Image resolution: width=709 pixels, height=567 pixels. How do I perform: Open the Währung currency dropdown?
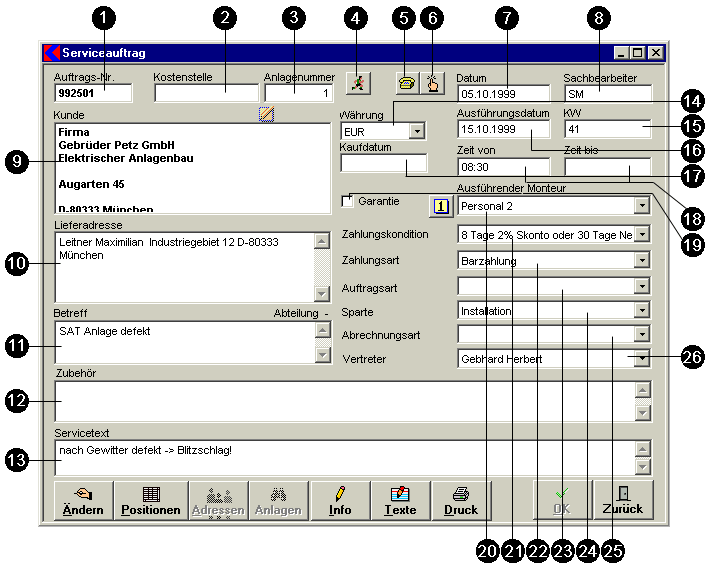click(x=417, y=131)
